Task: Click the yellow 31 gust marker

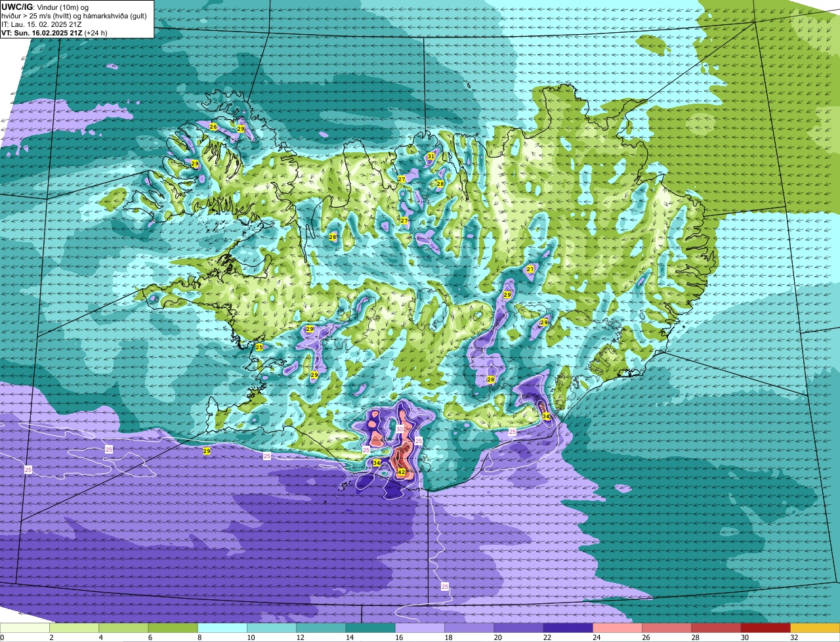Action: [431, 156]
